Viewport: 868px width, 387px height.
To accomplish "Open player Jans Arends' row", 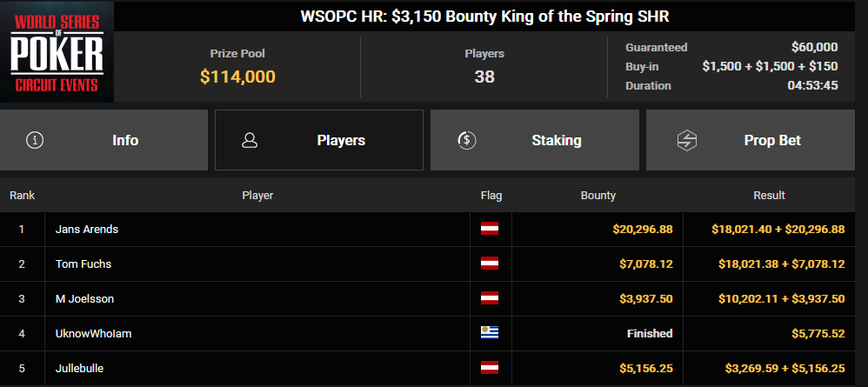I will coord(427,229).
